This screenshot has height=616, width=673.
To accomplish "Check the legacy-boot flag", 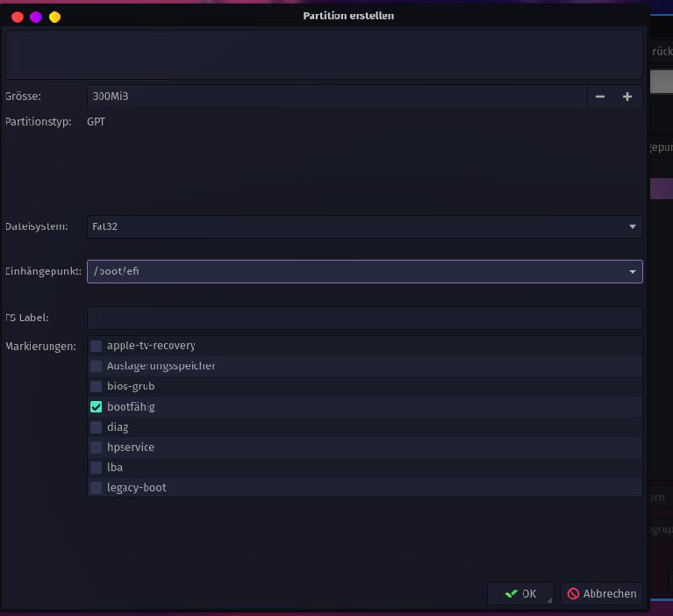I will click(97, 488).
